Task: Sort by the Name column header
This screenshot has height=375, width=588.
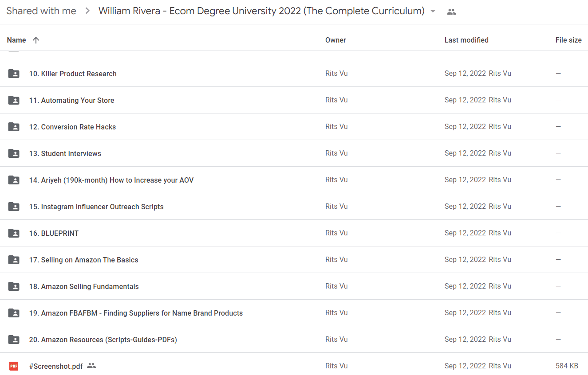Action: coord(16,40)
